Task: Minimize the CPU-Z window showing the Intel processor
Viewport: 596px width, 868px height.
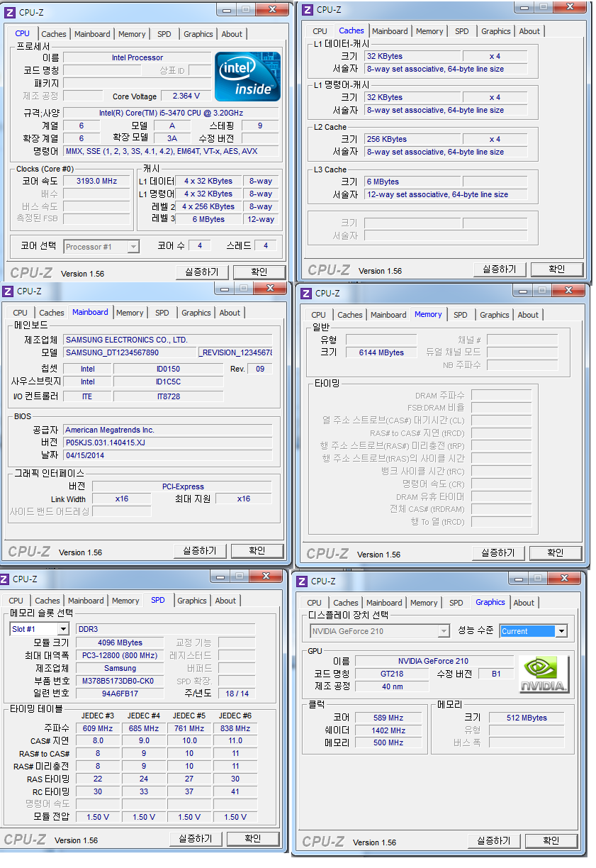Action: click(x=226, y=9)
